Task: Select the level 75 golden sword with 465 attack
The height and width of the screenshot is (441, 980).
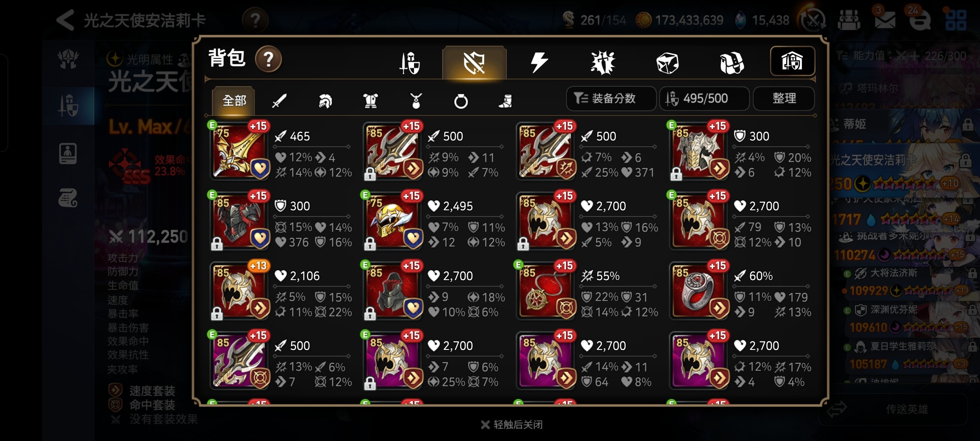Action: point(240,150)
